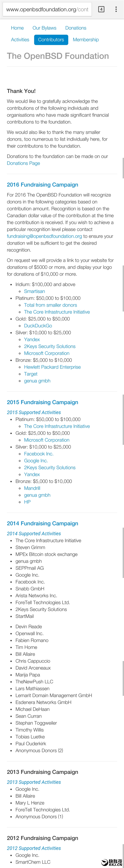Visit the Smartisan donor link
This screenshot has height=868, width=124.
click(34, 291)
